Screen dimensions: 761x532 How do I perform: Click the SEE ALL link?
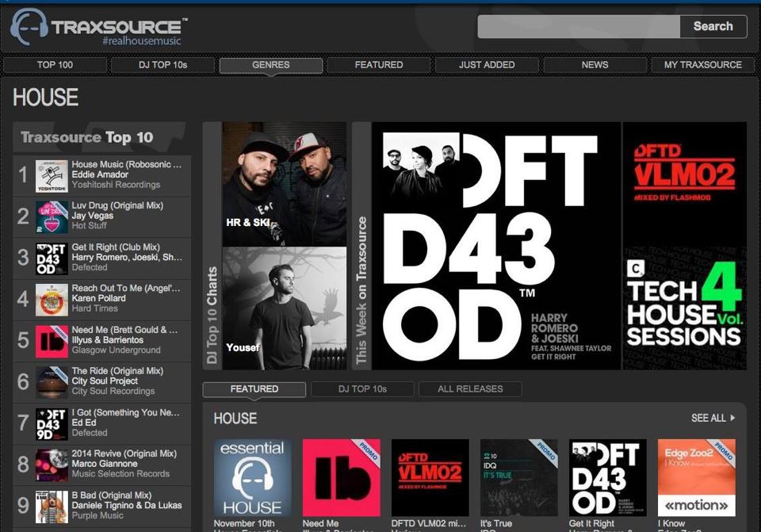pos(708,418)
